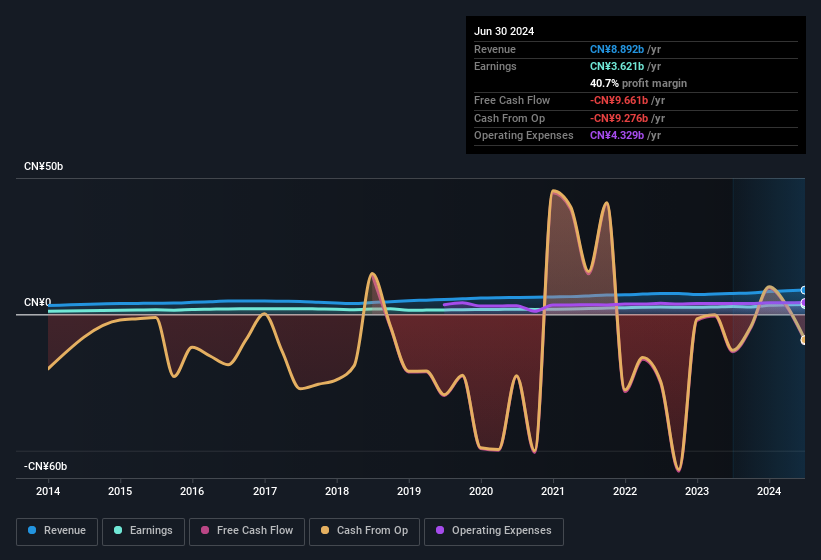
Task: Toggle Operating Expenses legend button
Action: coord(494,531)
